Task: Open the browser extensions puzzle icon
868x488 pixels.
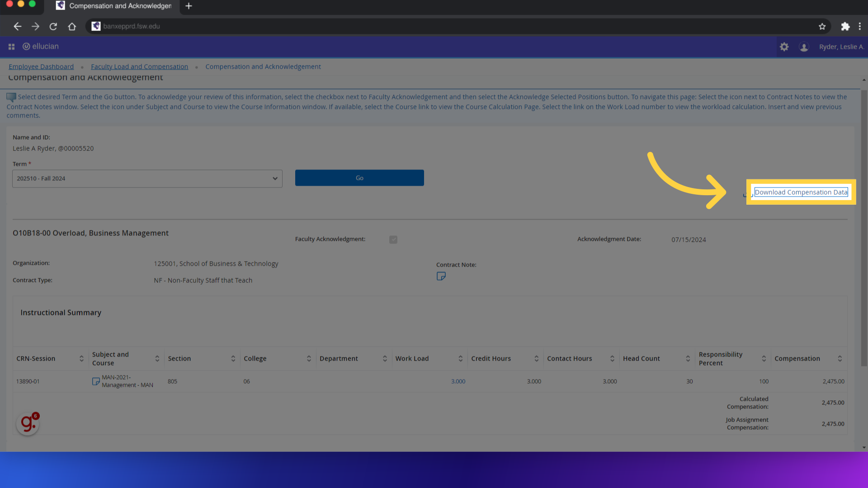Action: (x=845, y=26)
